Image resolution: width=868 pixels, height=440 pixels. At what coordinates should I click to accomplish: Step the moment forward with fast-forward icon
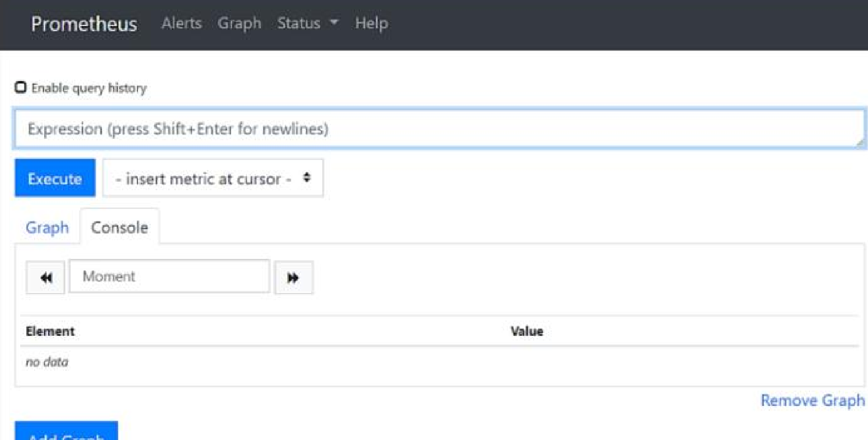pos(293,277)
